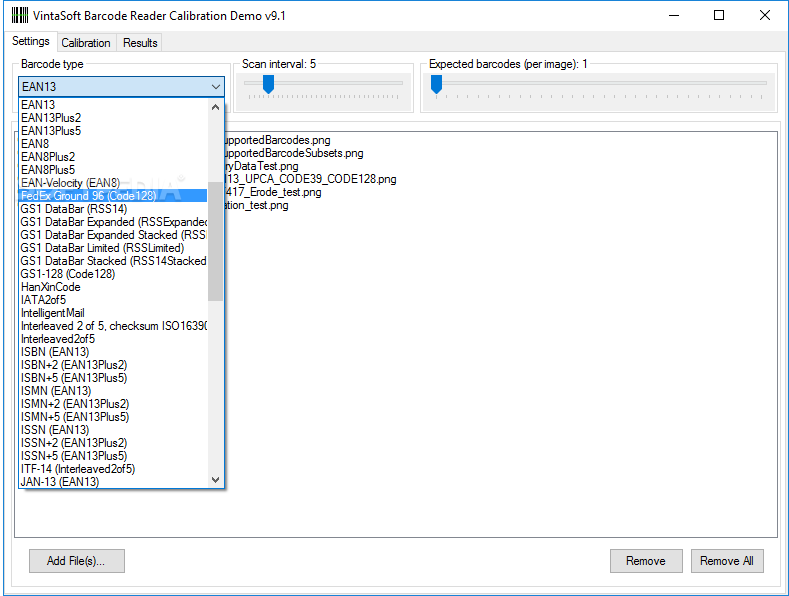Select the file ending in 417_Erode_test.png
This screenshot has height=596, width=789.
pos(273,192)
